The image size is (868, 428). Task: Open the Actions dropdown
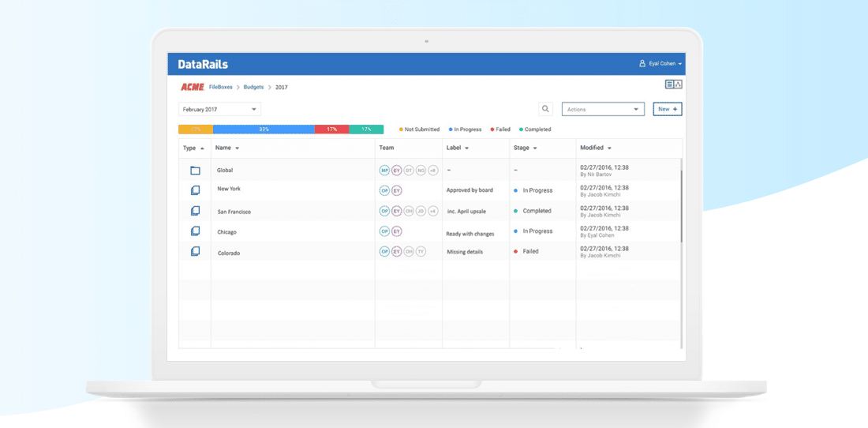[604, 109]
